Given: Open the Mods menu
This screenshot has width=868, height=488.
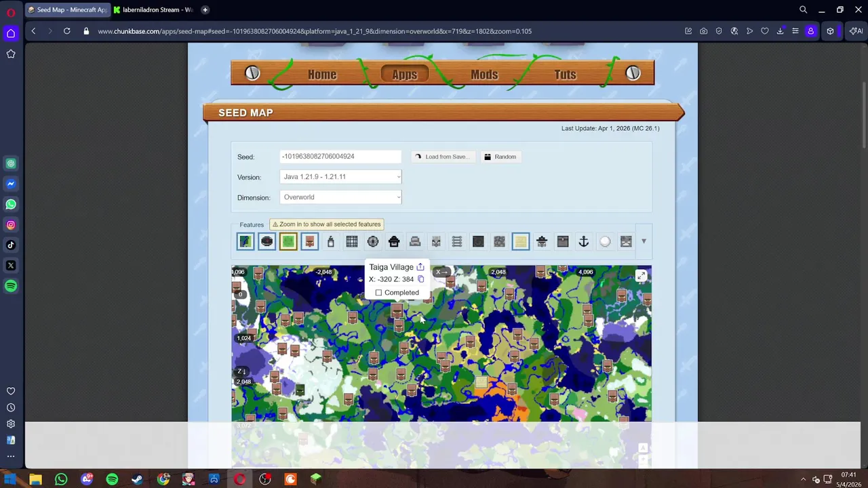Looking at the screenshot, I should click(484, 75).
